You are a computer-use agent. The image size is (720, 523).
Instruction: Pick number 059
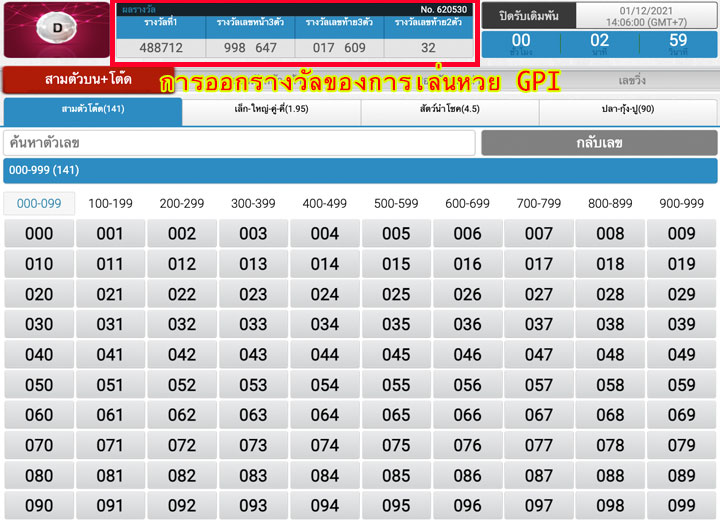pyautogui.click(x=682, y=385)
